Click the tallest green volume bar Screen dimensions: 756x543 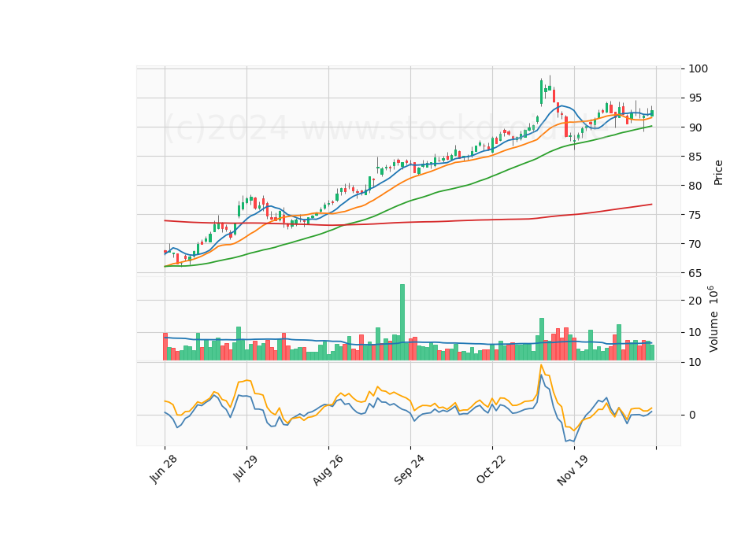point(402,323)
